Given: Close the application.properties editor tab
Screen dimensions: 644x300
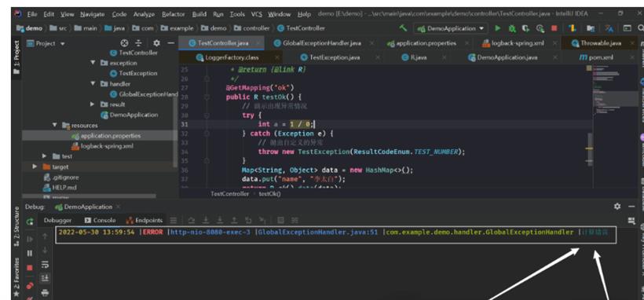Looking at the screenshot, I should [467, 43].
